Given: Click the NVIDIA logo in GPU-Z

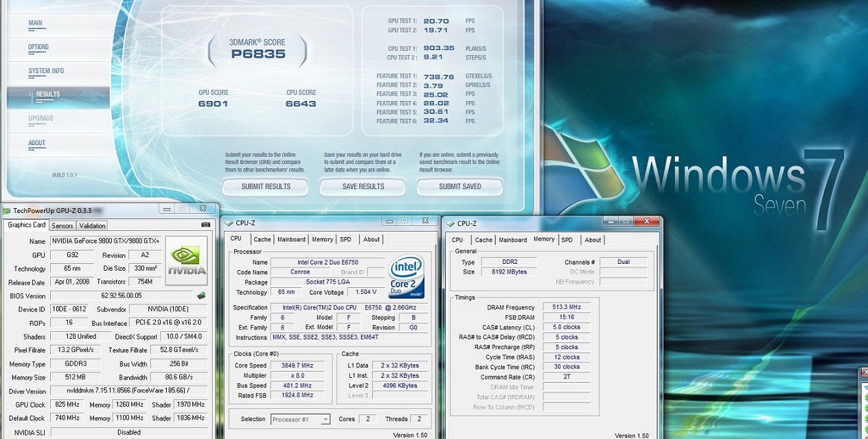Looking at the screenshot, I should coord(186,261).
